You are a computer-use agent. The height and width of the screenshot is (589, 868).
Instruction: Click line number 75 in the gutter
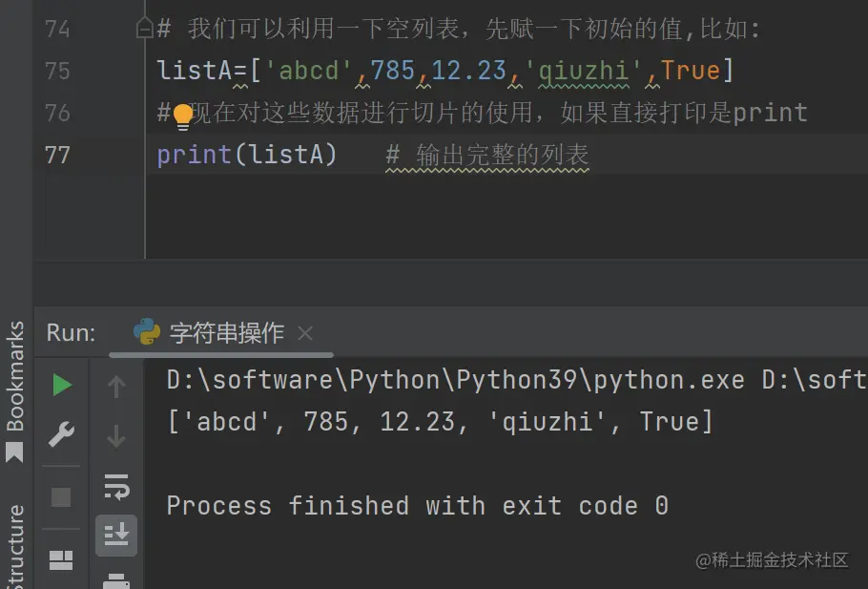tap(57, 71)
